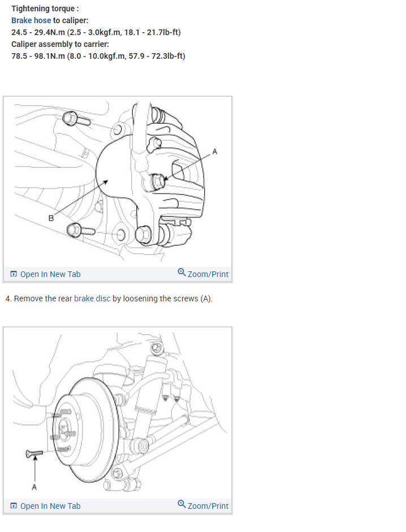
Task: Click the magnifier icon beneath the brake disc diagram
Action: [x=182, y=504]
